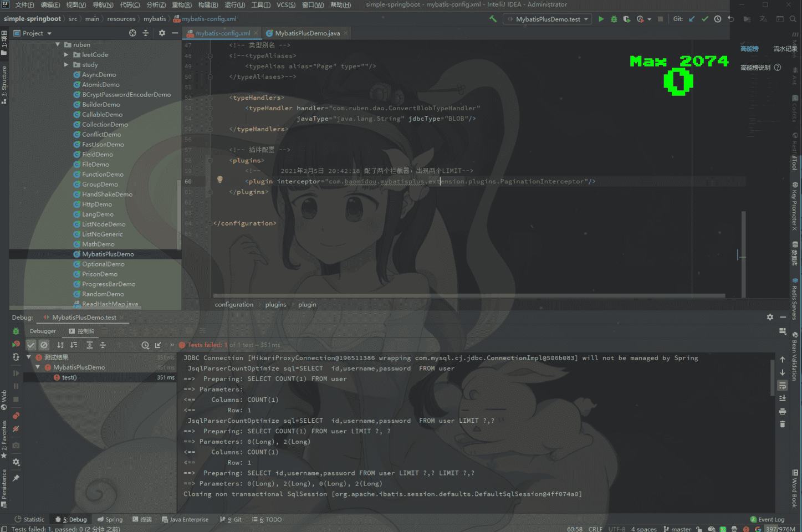Image resolution: width=802 pixels, height=532 pixels.
Task: Click the Git update project arrow
Action: tap(692, 19)
